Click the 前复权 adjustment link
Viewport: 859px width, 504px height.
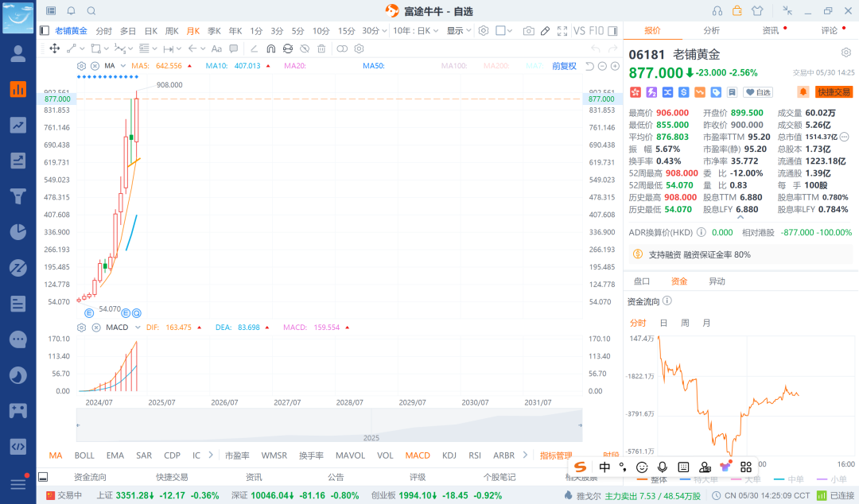coord(564,66)
